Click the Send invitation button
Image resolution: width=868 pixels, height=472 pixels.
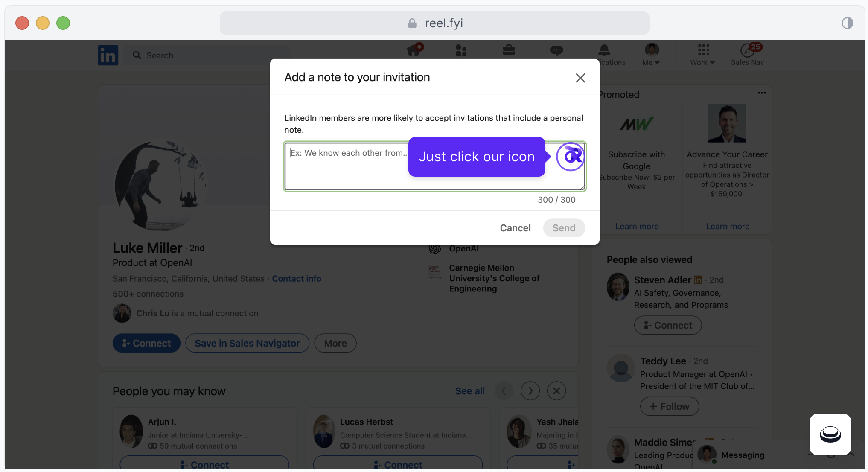(x=564, y=228)
